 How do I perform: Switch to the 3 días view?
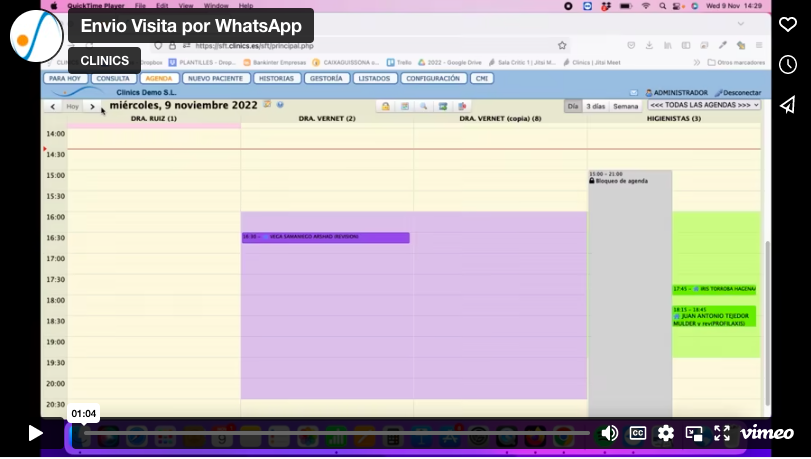click(x=595, y=106)
